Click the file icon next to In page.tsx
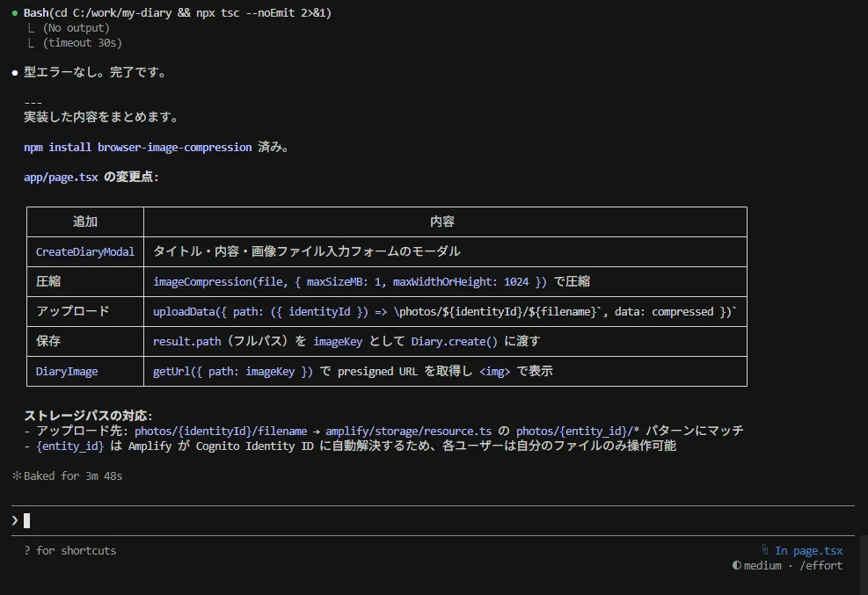 click(x=764, y=550)
